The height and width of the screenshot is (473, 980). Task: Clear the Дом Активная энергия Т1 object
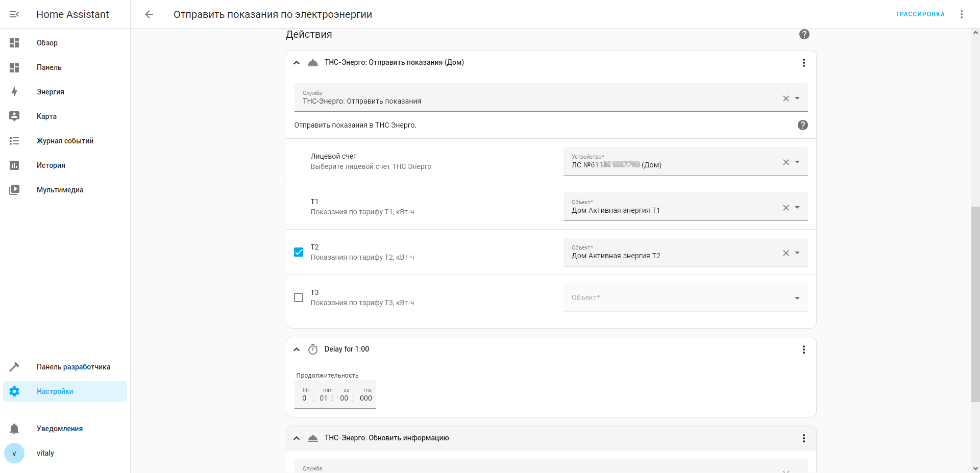coord(786,208)
